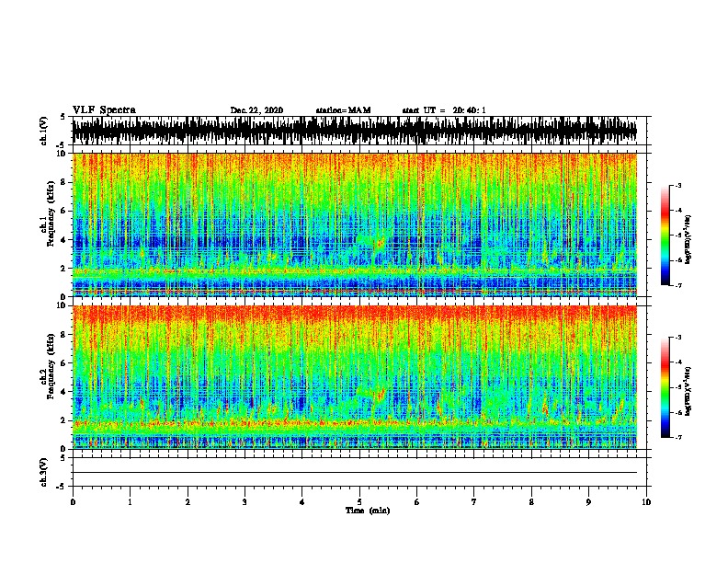Click the flat ch.3 voltage trace line
Image resolution: width=728 pixels, height=563 pixels.
click(355, 473)
